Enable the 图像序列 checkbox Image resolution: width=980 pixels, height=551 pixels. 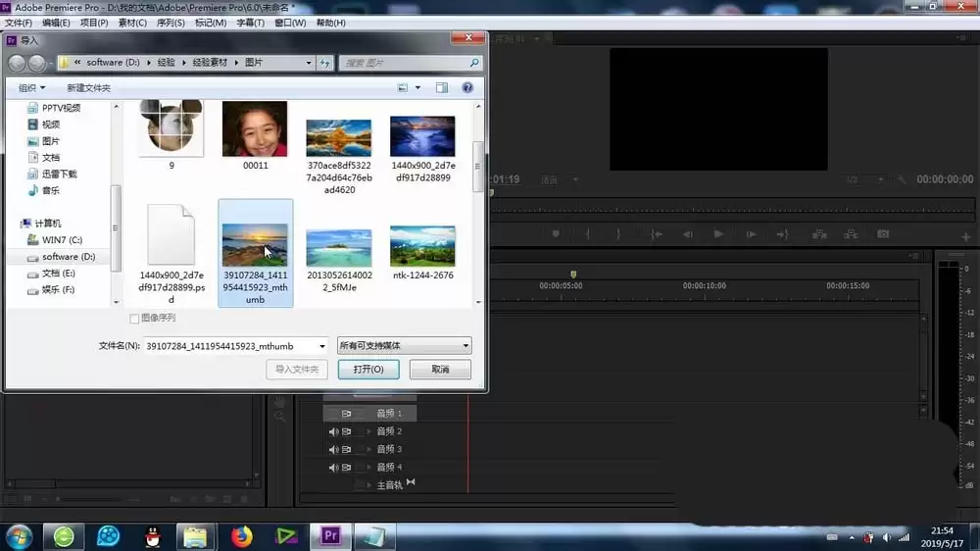click(135, 319)
